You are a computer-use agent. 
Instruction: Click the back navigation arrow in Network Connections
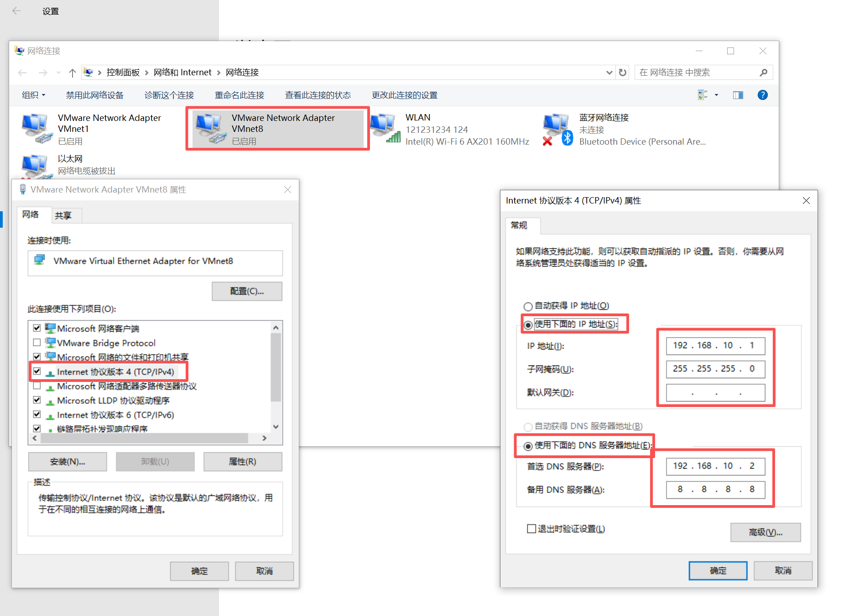coord(22,73)
